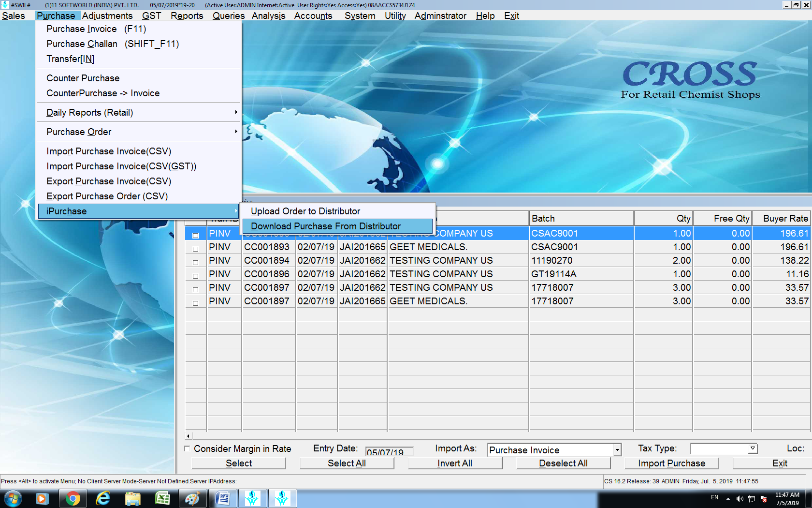Select batch GT19114A cell
The height and width of the screenshot is (508, 812).
point(581,274)
